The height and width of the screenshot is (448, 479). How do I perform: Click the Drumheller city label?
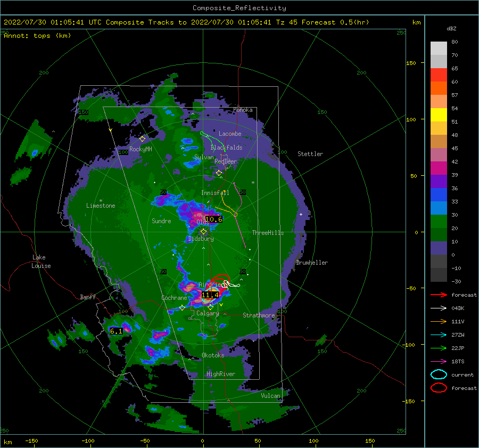click(x=312, y=263)
